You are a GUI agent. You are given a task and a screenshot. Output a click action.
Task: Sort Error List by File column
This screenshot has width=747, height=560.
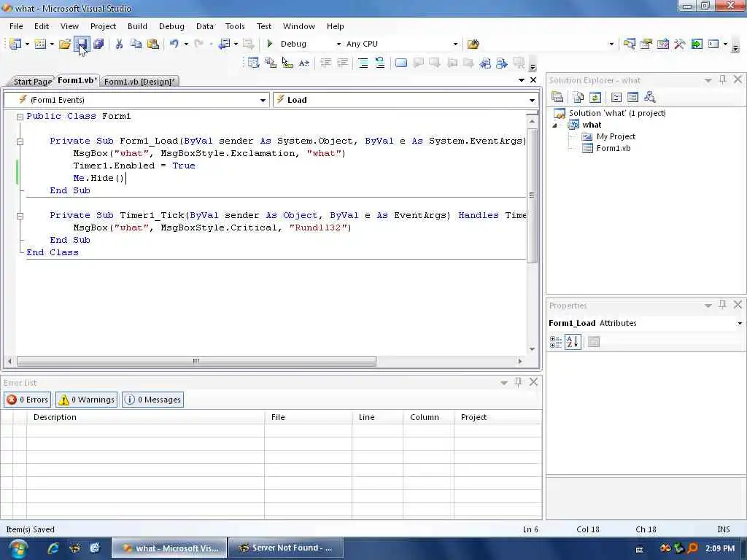pos(309,417)
